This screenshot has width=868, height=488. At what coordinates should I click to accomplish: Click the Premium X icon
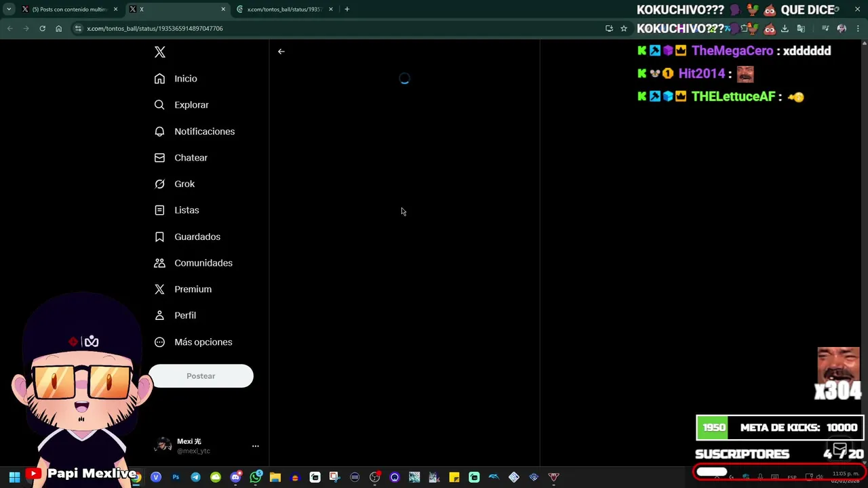[x=159, y=289]
